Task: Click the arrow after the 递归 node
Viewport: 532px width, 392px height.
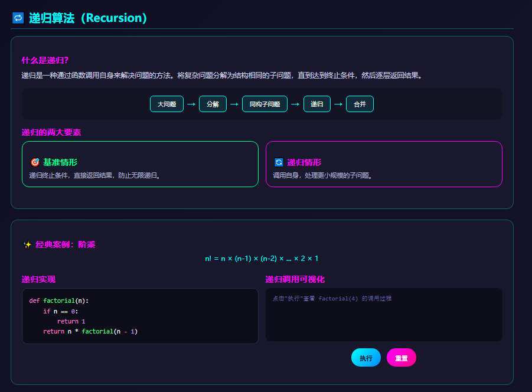Action: 337,103
